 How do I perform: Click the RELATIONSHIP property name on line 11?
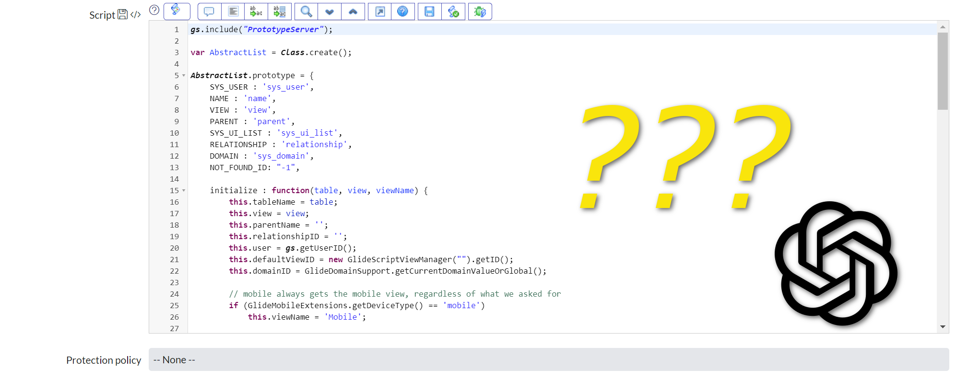tap(238, 145)
